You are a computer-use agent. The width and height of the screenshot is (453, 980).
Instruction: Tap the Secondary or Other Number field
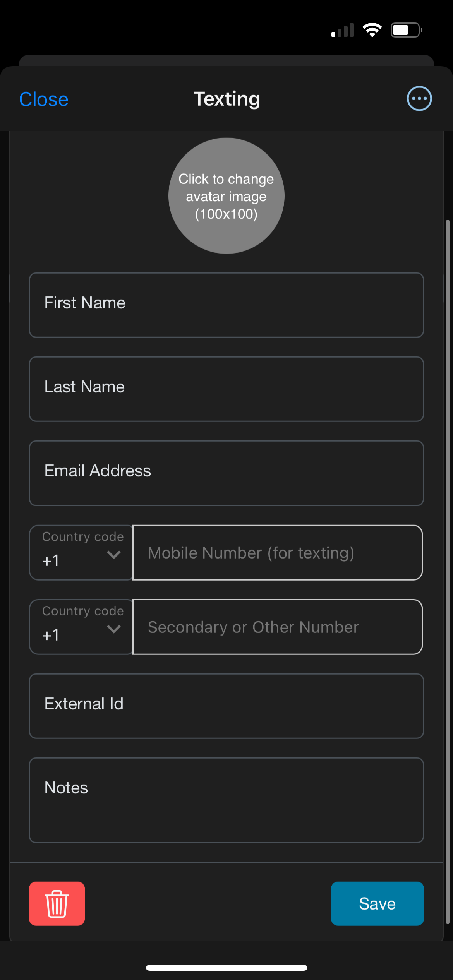(278, 627)
